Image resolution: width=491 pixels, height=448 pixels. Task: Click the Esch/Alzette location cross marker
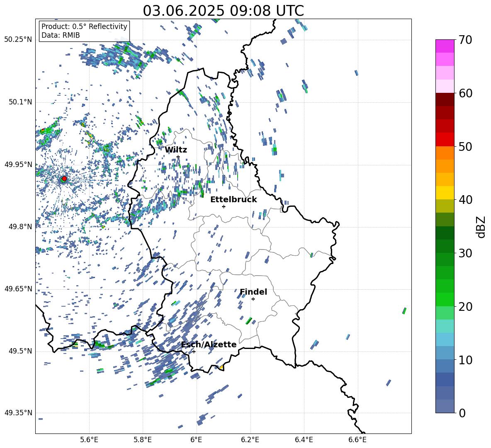194,351
